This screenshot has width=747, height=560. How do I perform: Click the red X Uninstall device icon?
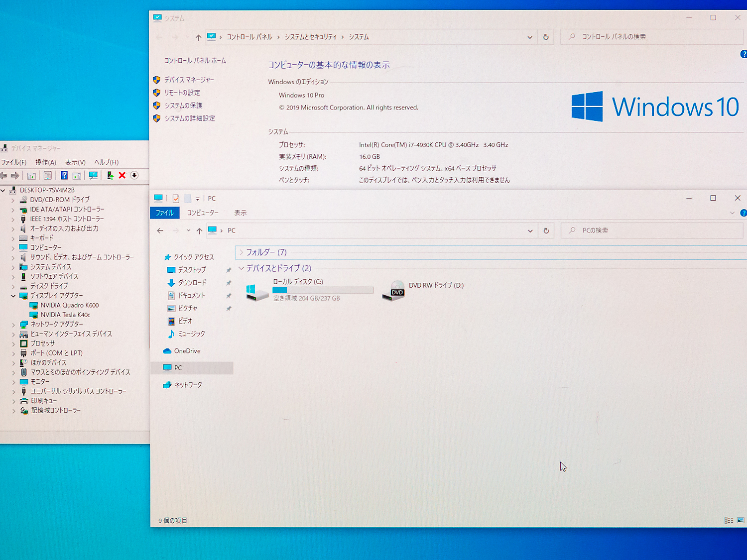[x=122, y=175]
